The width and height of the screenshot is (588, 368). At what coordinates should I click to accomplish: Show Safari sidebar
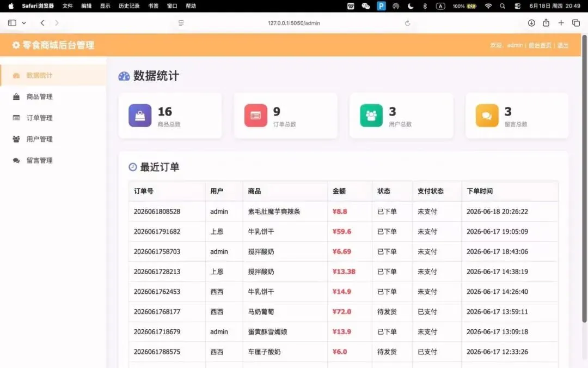tap(12, 23)
